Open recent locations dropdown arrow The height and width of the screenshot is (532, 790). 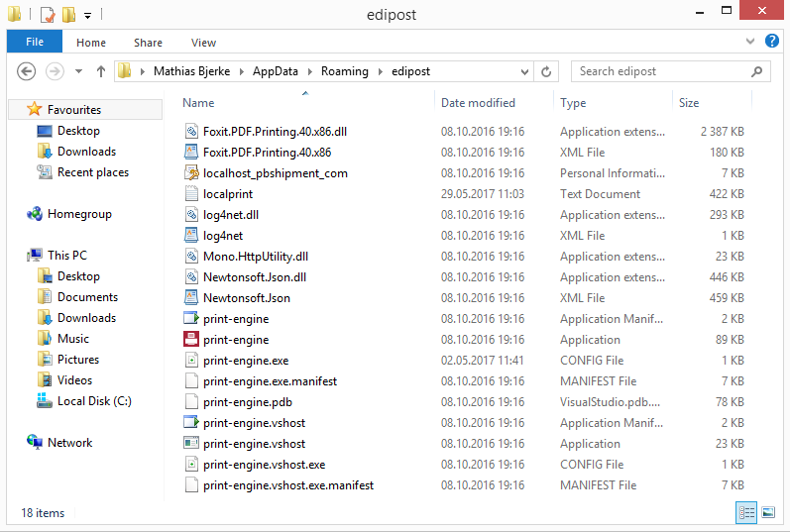pyautogui.click(x=78, y=71)
